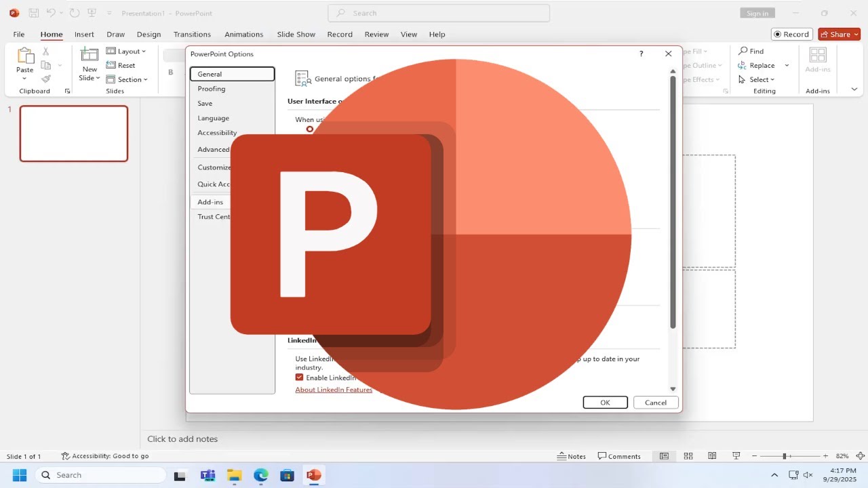Switch to Slide Sorter view in the status bar
This screenshot has width=868, height=488.
pyautogui.click(x=688, y=456)
